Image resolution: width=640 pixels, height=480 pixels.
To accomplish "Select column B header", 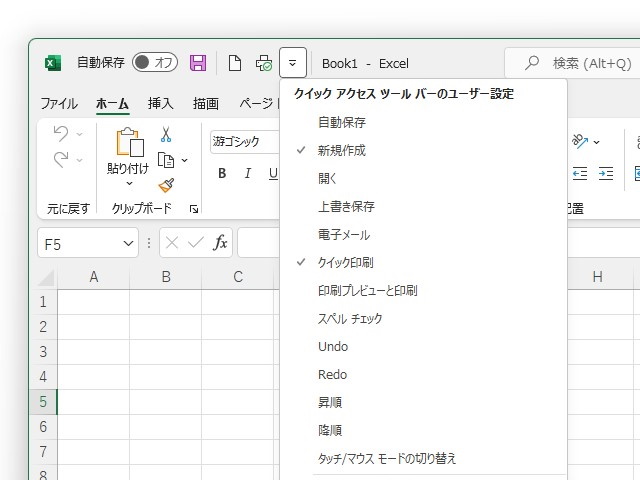I will 166,277.
